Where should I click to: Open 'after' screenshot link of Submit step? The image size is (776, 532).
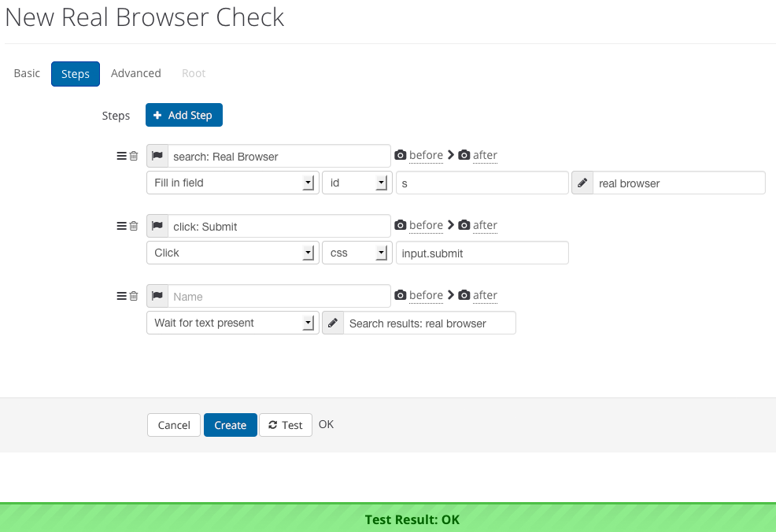point(485,226)
